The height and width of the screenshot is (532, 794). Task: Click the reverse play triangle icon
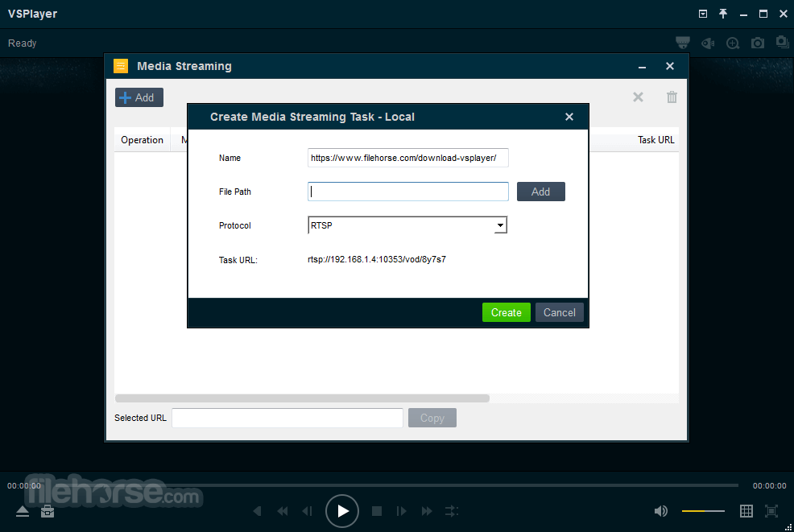point(257,511)
